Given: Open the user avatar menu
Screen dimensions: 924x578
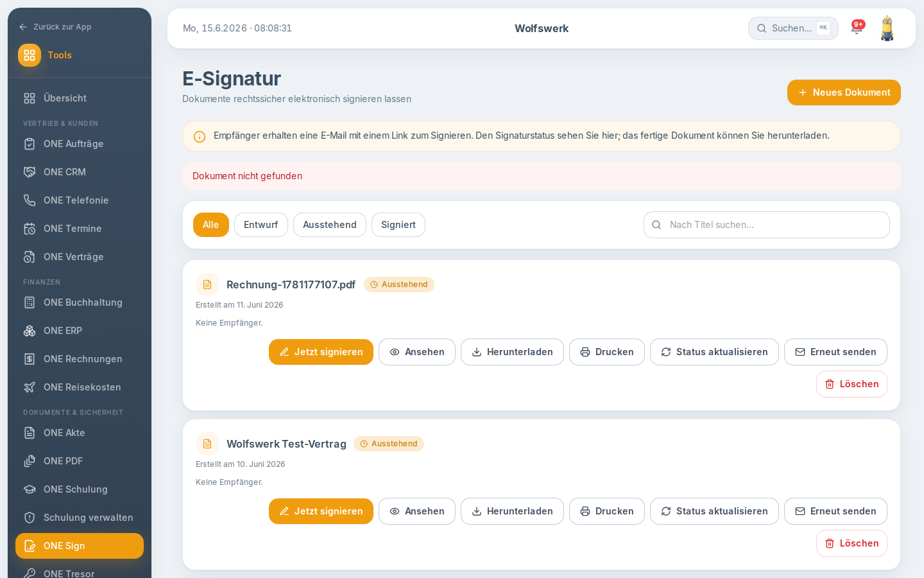Looking at the screenshot, I should tap(887, 28).
